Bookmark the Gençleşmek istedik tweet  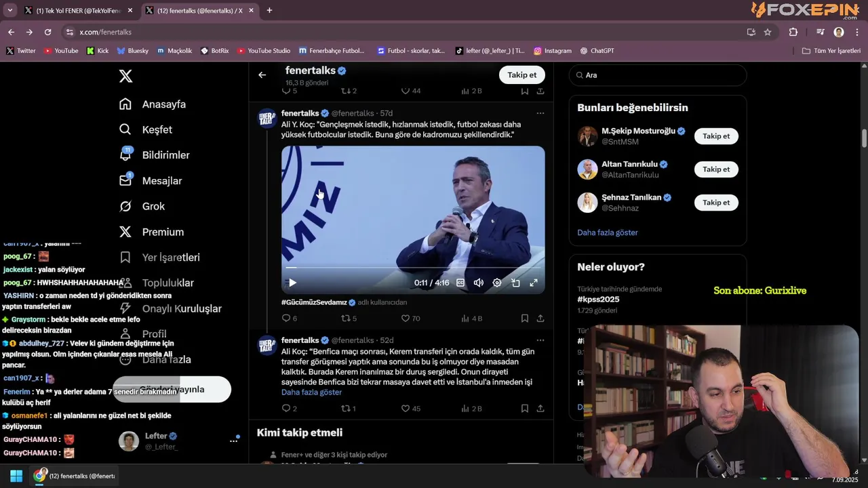[x=525, y=318]
